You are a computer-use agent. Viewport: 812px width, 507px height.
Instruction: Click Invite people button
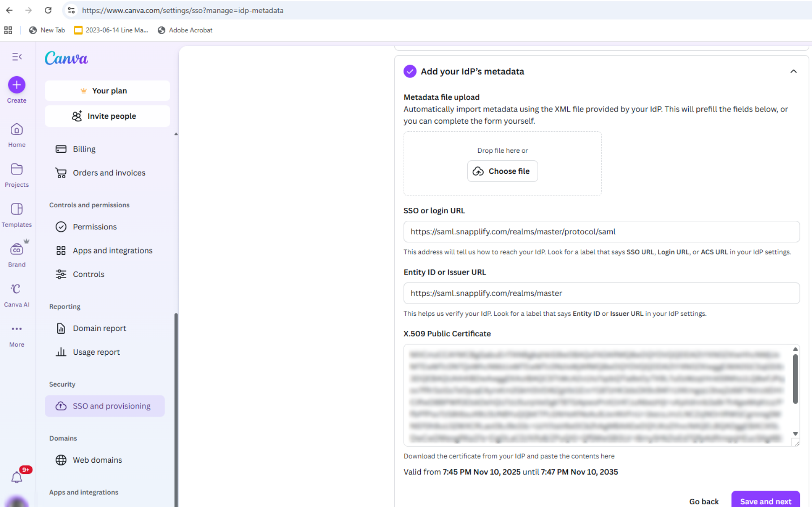[108, 116]
